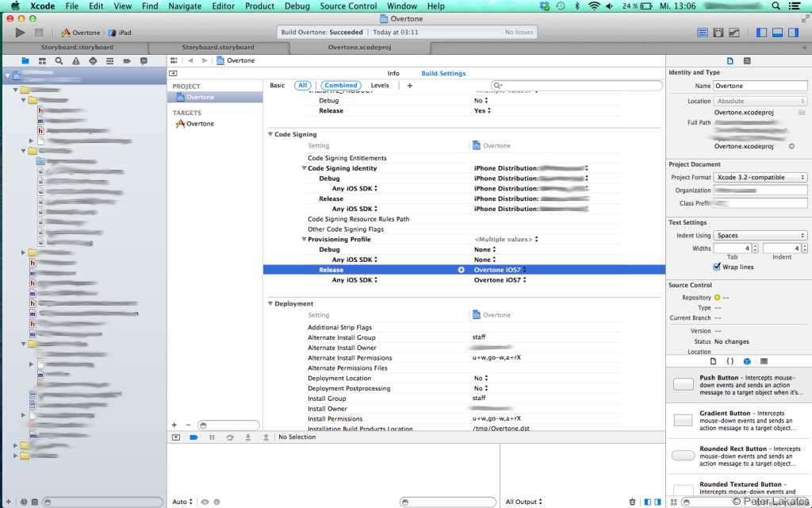This screenshot has height=508, width=812.
Task: Open All Output console filter
Action: pyautogui.click(x=523, y=502)
